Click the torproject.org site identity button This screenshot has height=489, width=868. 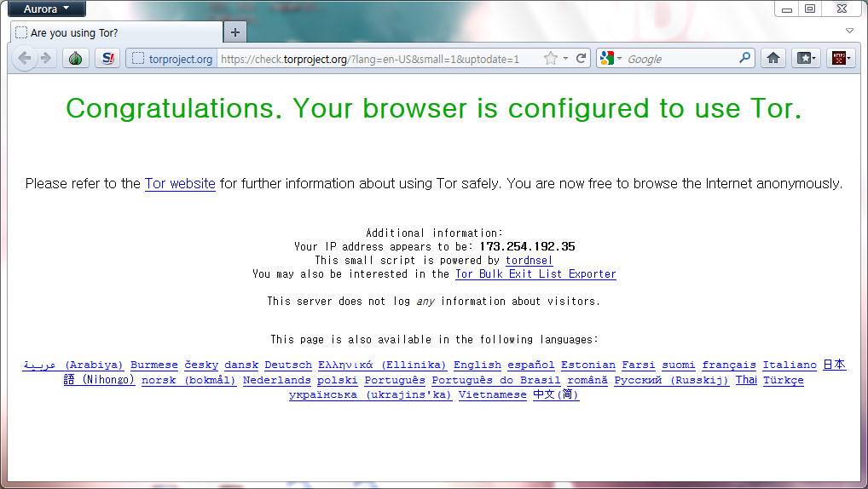click(x=171, y=59)
